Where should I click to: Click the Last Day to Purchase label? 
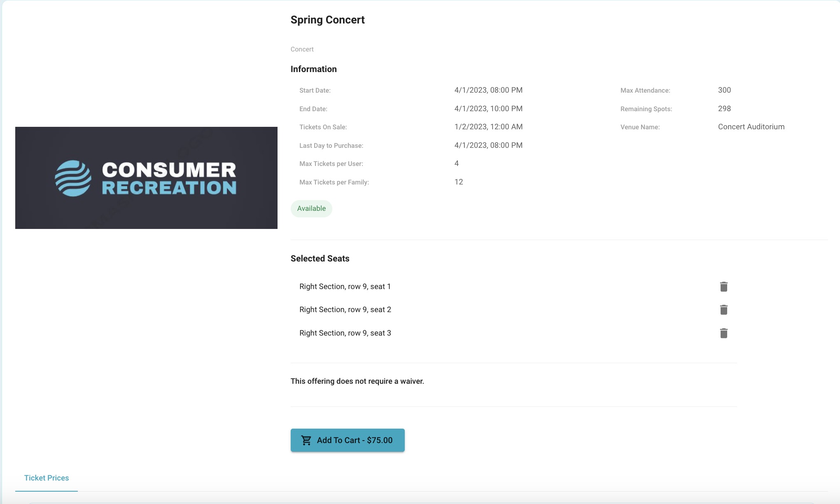point(331,146)
